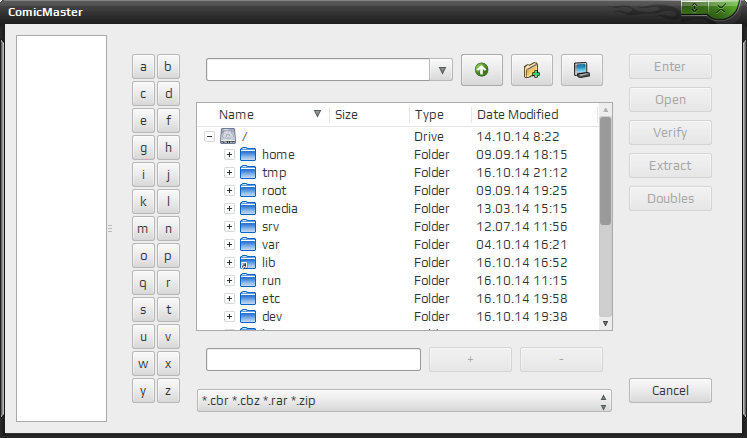Click the Cancel button

[x=670, y=390]
